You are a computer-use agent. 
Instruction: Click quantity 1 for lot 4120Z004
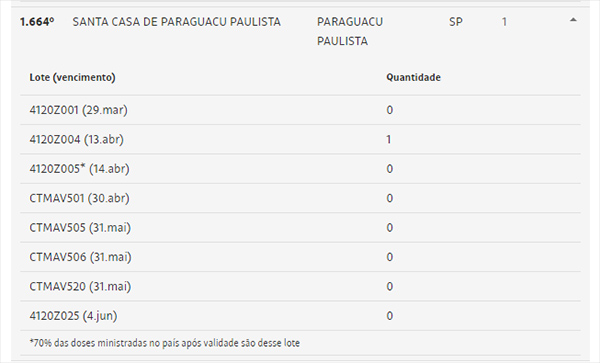coord(389,140)
